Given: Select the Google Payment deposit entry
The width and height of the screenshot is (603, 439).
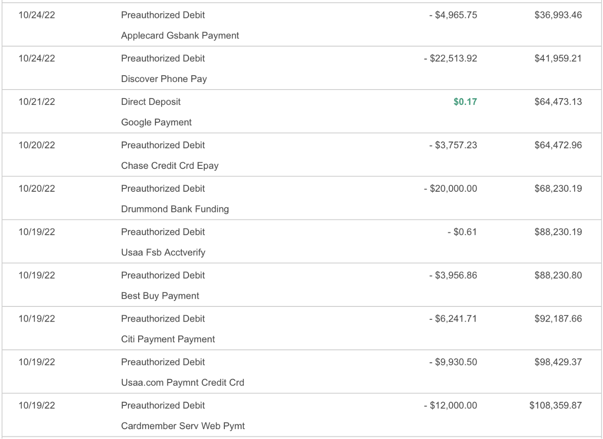Looking at the screenshot, I should (156, 123).
